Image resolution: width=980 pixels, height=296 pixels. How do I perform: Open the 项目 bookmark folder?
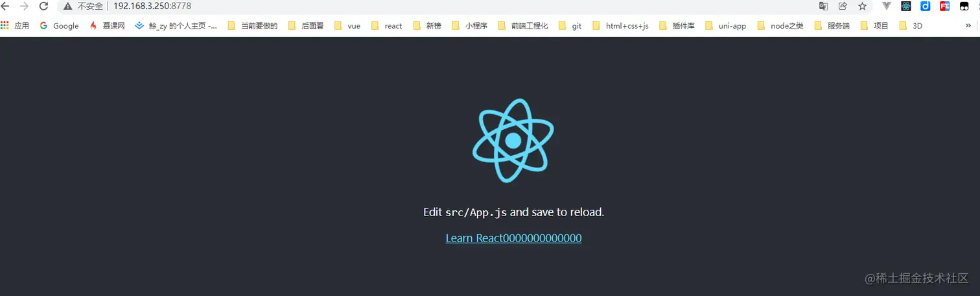tap(874, 26)
